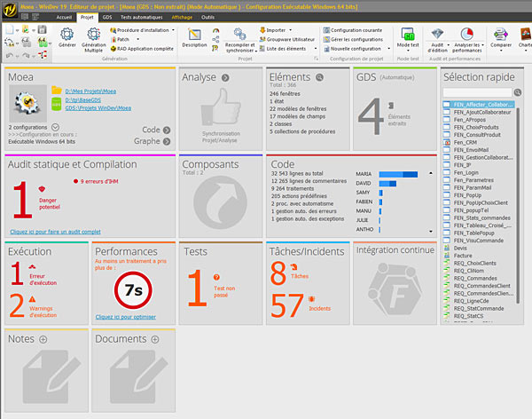
Task: Click the Comparer icon in the ribbon
Action: tap(500, 36)
